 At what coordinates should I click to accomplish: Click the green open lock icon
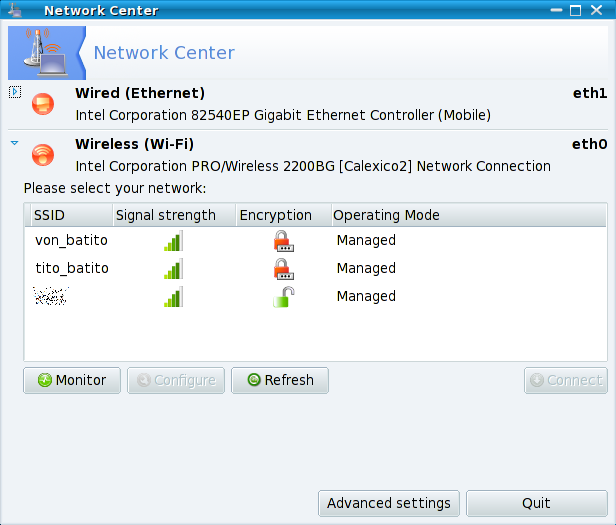(283, 297)
